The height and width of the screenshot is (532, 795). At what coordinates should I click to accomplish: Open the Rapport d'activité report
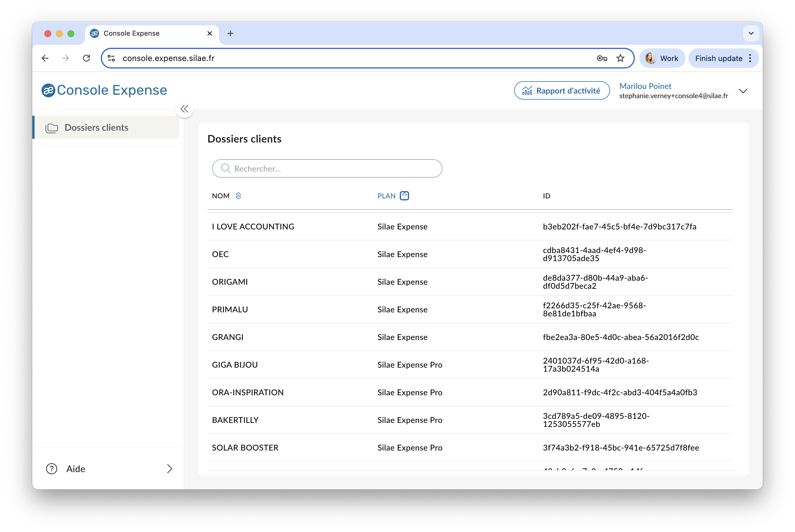pos(562,91)
